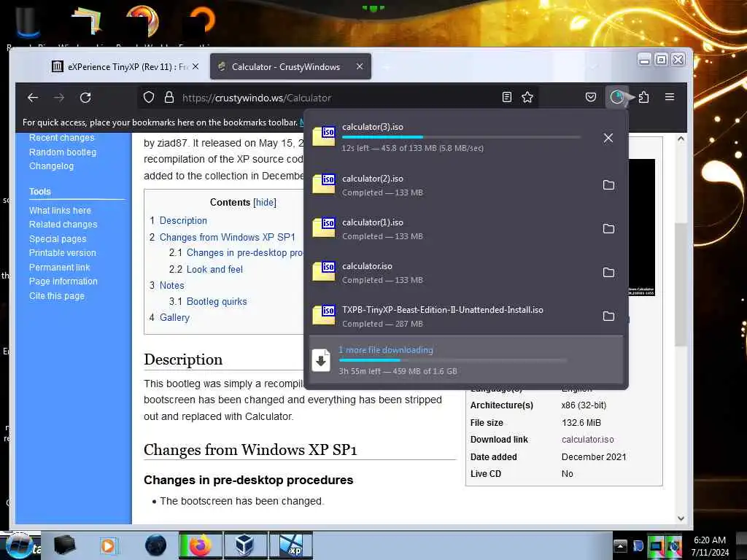Open the Windows Start orb
This screenshot has width=747, height=560.
coord(19,547)
